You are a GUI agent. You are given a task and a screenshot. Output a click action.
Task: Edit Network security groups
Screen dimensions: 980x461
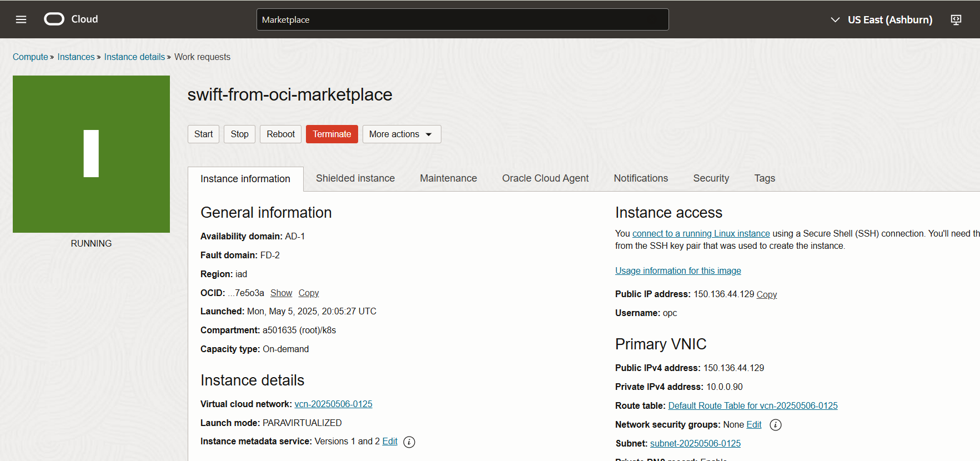(x=754, y=424)
